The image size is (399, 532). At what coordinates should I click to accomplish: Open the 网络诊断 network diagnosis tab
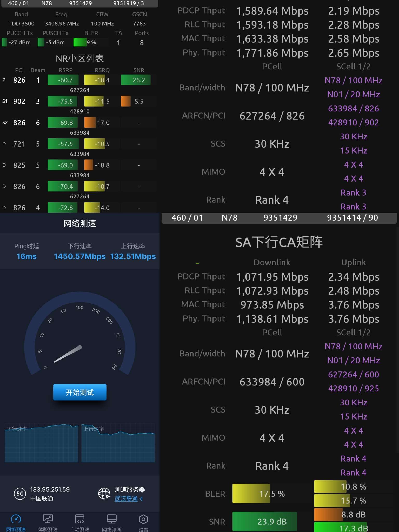click(x=112, y=522)
